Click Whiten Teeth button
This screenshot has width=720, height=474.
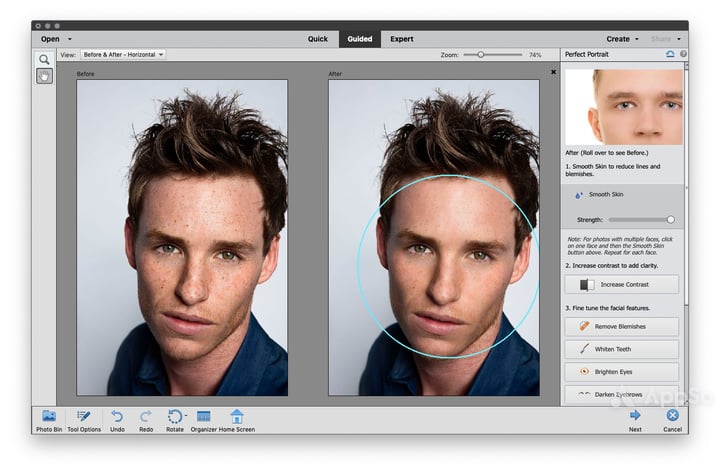[621, 350]
